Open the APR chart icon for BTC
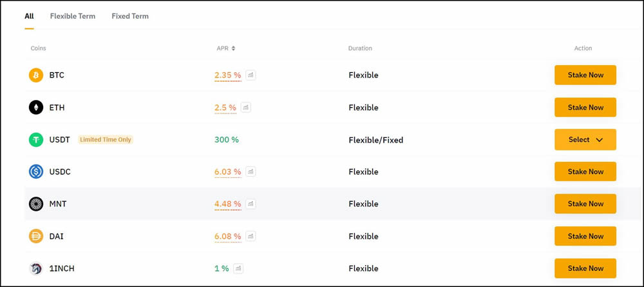Viewport: 644px width, 287px height. click(251, 75)
